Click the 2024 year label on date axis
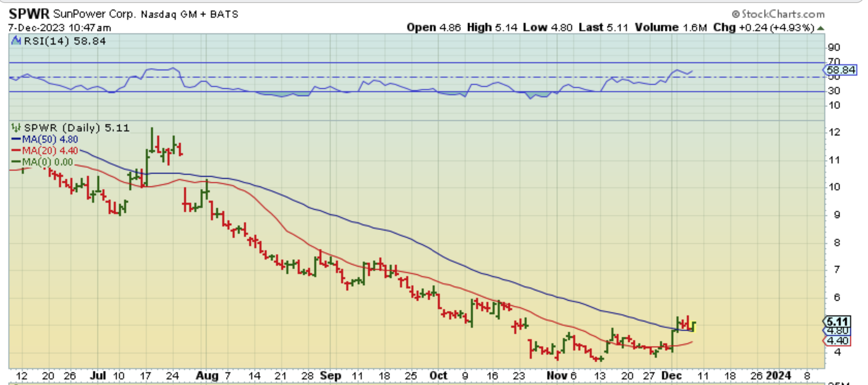 (779, 376)
